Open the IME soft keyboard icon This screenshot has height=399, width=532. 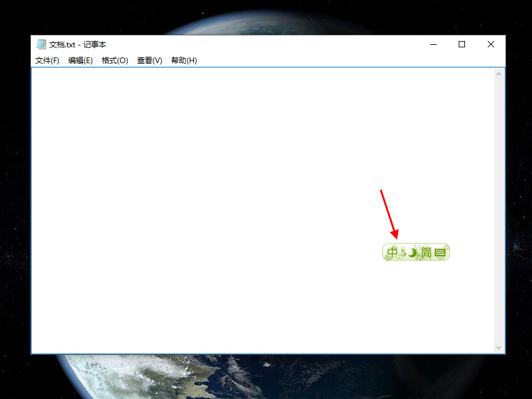pos(440,253)
